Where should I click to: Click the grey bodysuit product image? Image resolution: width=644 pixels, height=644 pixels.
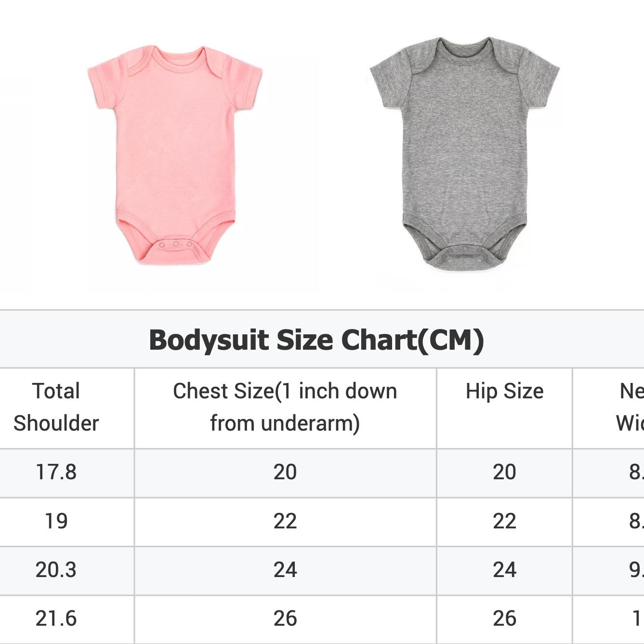point(464,153)
